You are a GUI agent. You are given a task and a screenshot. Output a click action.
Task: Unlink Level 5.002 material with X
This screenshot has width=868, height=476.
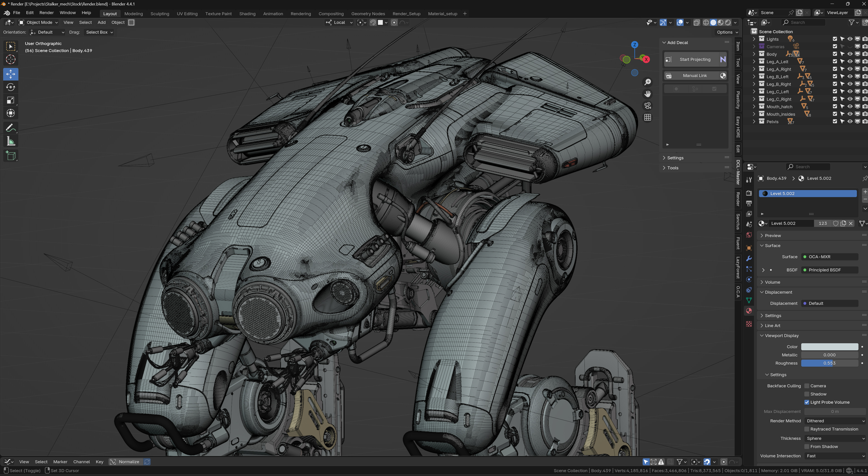pos(851,223)
